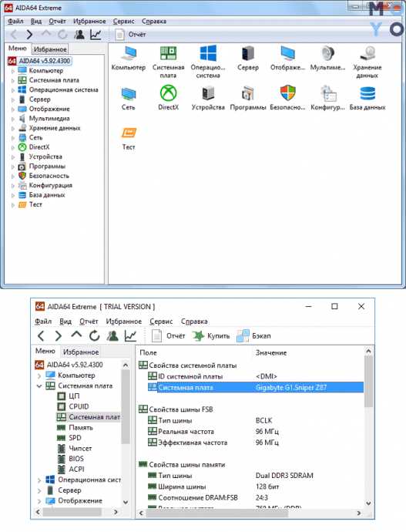Expand Хранение данных node in the upper tree

(13, 128)
